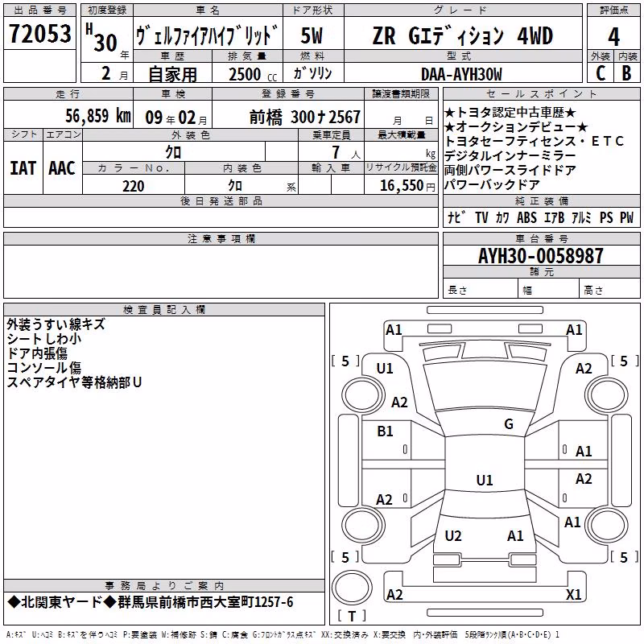
Task: Select the overall evaluation score 4
Action: pos(613,37)
